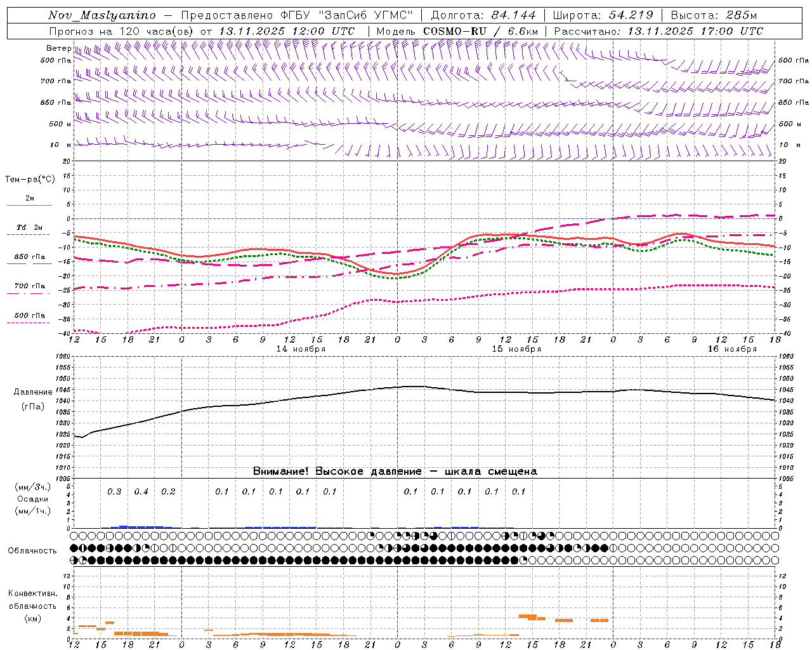This screenshot has width=812, height=650.
Task: Click the '700 гПа' temperature legend entry
Action: 30,286
